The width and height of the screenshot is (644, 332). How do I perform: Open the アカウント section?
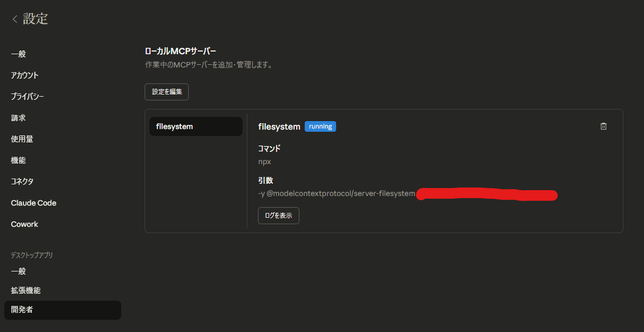[24, 75]
